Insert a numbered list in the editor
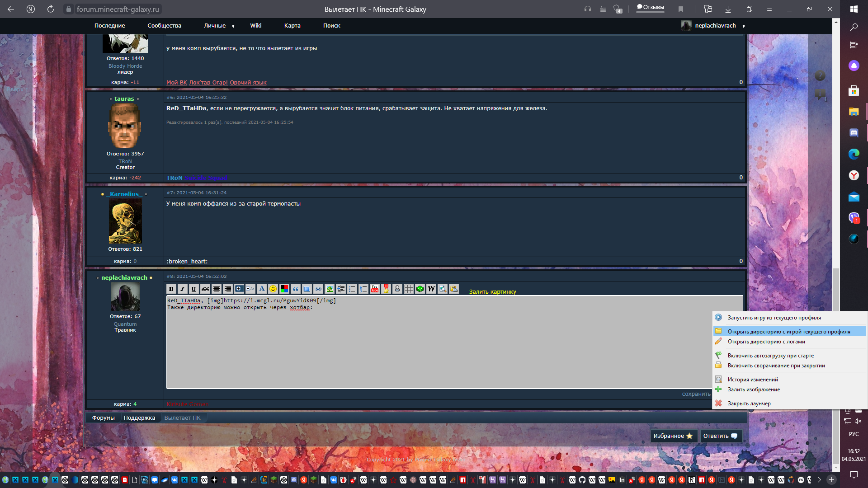The width and height of the screenshot is (868, 488). pos(363,289)
